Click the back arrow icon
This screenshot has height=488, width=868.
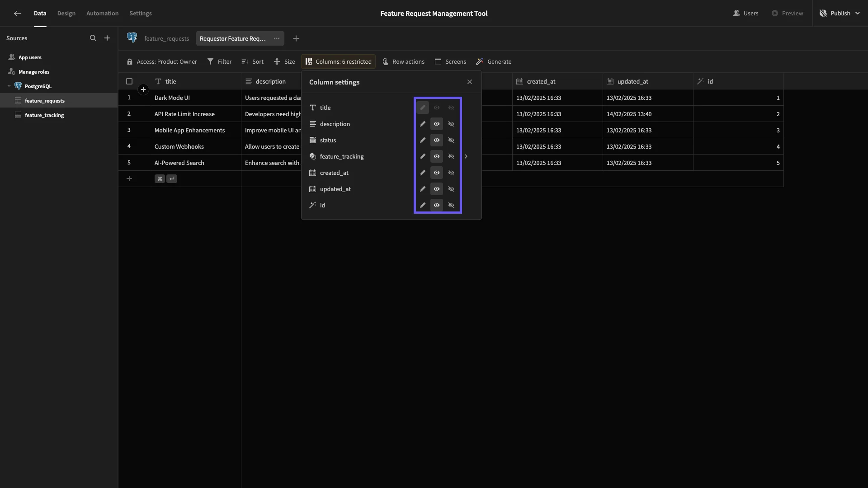pyautogui.click(x=17, y=14)
